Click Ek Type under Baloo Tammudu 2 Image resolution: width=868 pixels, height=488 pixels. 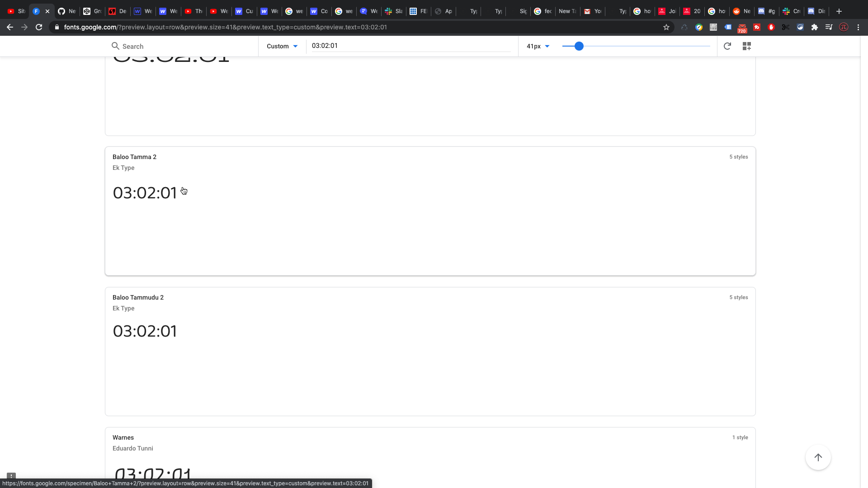(123, 308)
